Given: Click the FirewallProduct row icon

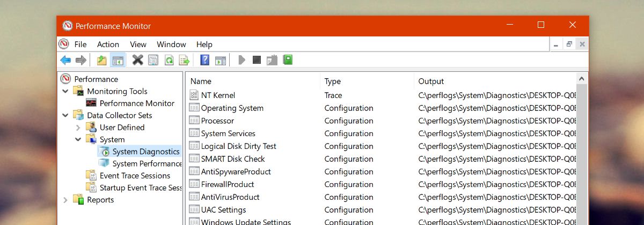Looking at the screenshot, I should coord(194,184).
